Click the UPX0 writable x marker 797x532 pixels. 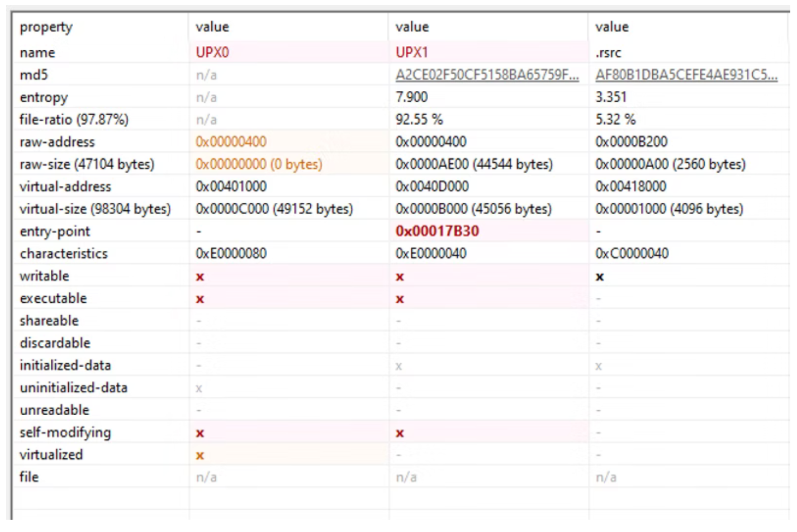pyautogui.click(x=200, y=277)
